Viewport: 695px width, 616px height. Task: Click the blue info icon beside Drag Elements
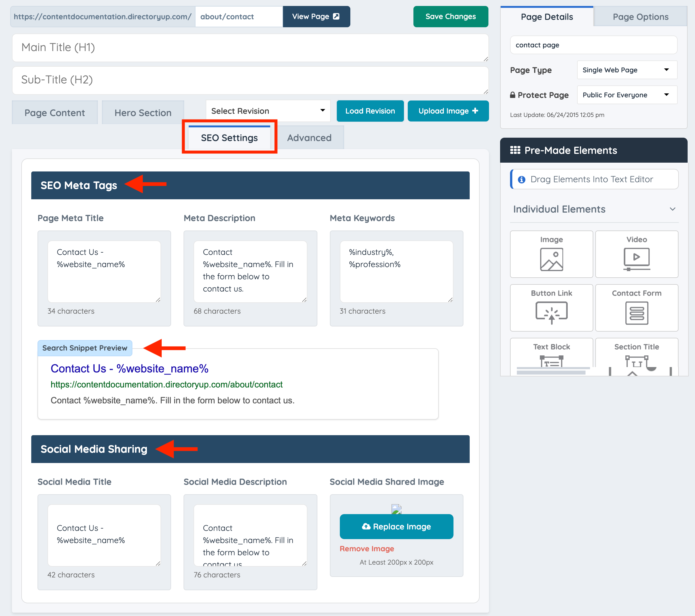[x=521, y=179]
